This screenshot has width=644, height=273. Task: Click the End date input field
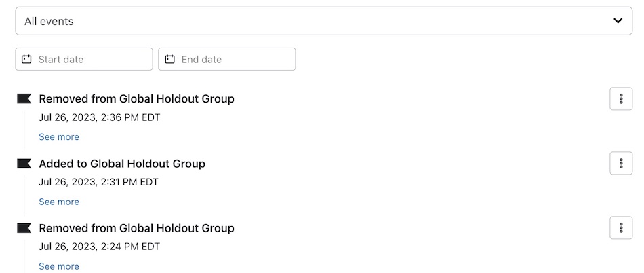[235, 59]
